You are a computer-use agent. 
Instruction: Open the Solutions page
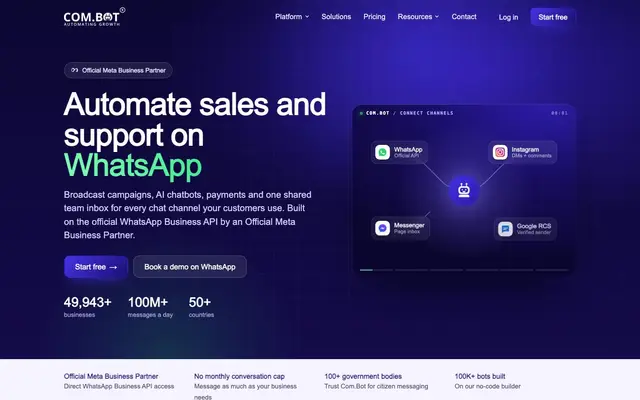click(336, 17)
